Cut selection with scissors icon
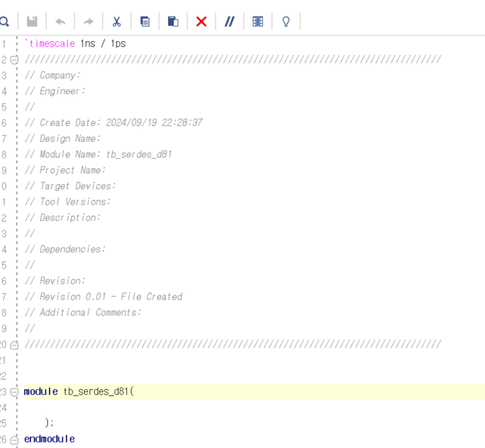This screenshot has height=448, width=485. pyautogui.click(x=117, y=22)
